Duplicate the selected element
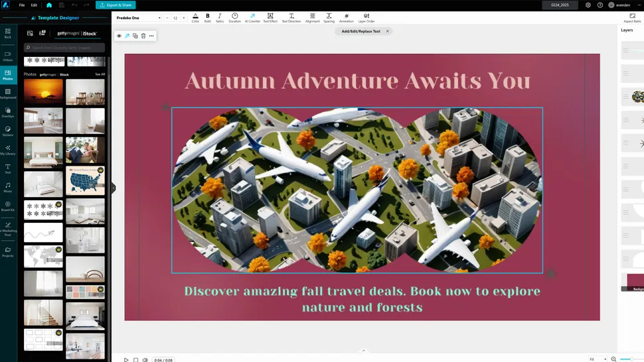 135,36
